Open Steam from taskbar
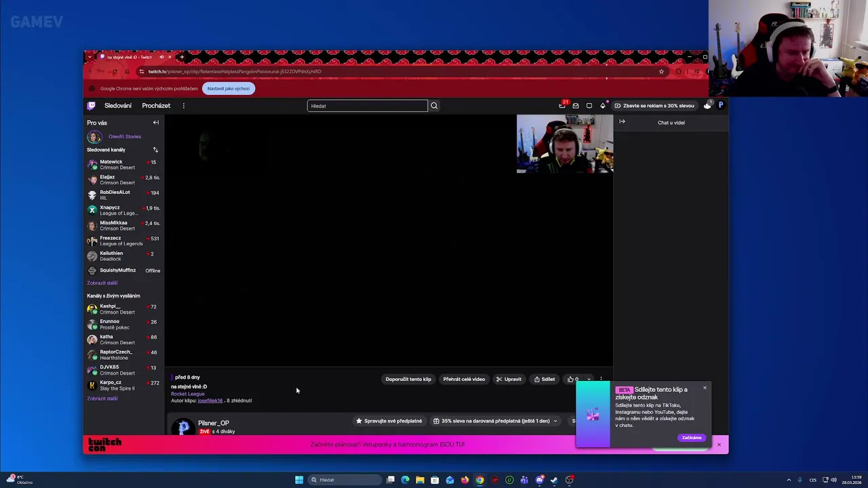Viewport: 868px width, 488px height. click(x=554, y=480)
